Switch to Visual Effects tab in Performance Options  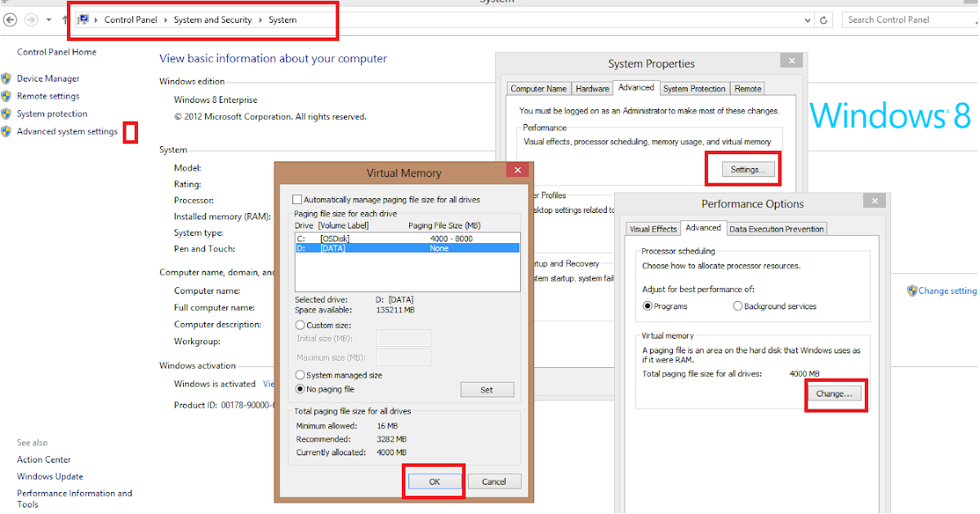[653, 229]
